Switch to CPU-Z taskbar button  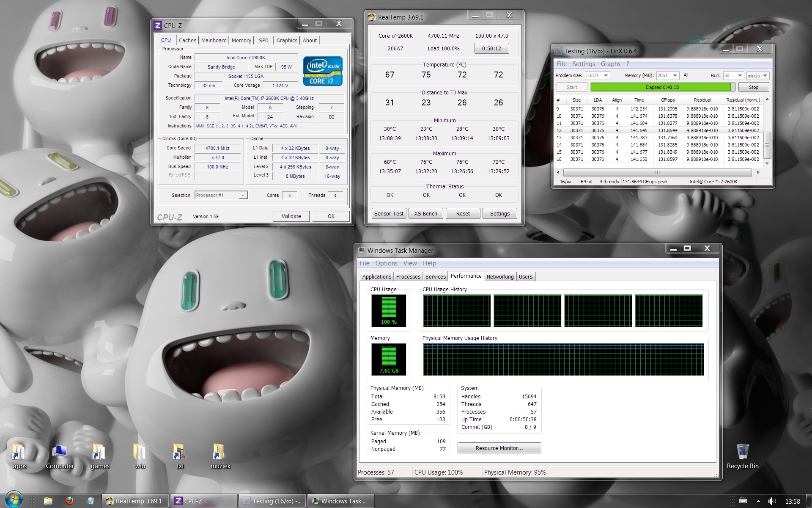pos(204,501)
